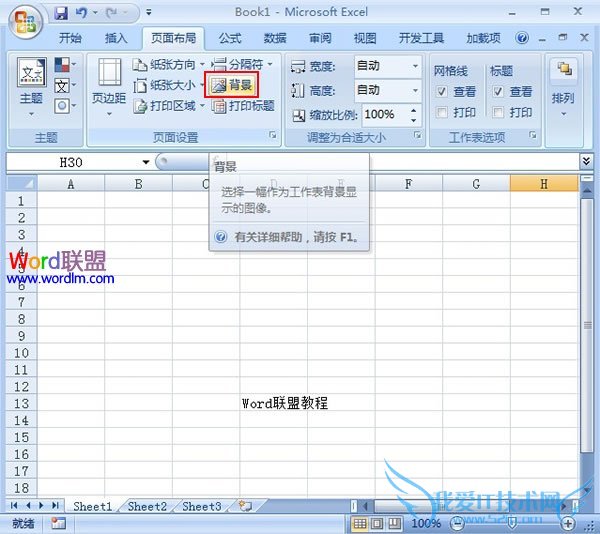Switch to Sheet3 tab
The width and height of the screenshot is (600, 534).
coord(202,506)
